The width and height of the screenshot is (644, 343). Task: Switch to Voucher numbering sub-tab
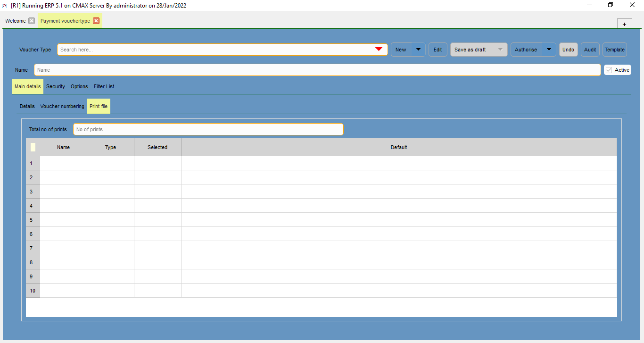(62, 106)
